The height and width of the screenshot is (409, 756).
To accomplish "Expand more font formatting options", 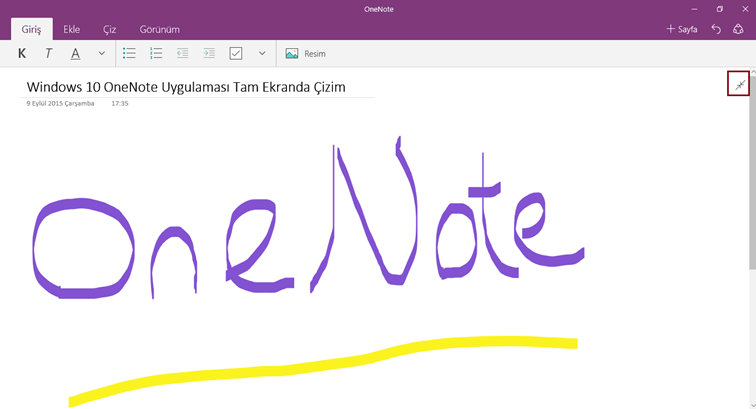I will tap(101, 54).
